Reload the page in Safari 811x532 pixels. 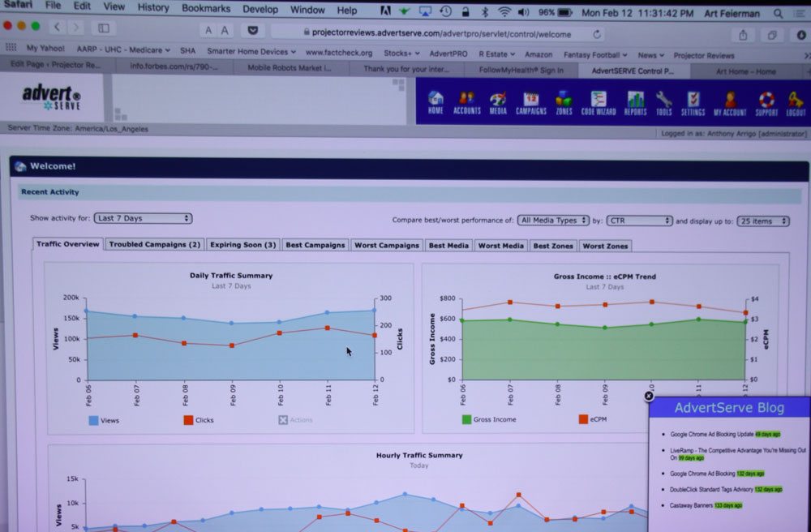[596, 35]
